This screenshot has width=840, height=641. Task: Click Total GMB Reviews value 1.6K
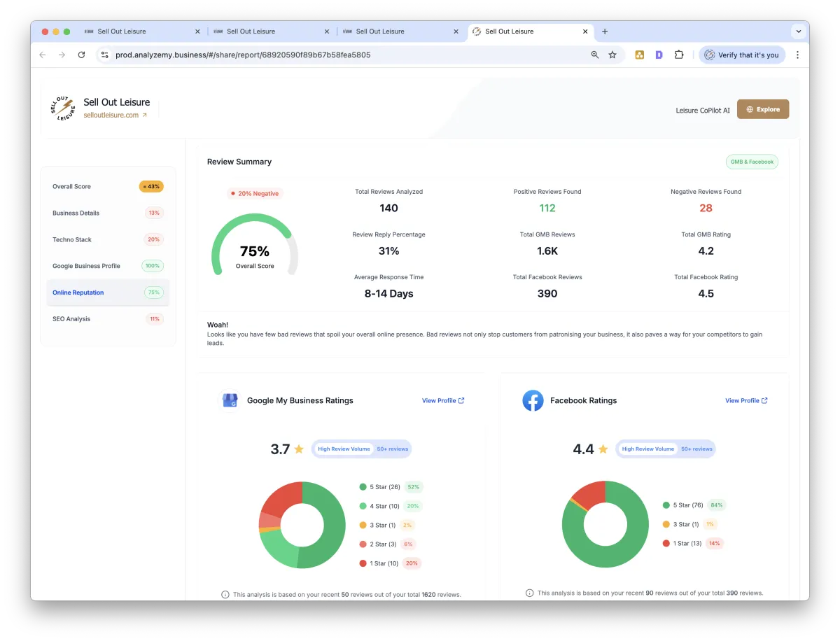(547, 251)
